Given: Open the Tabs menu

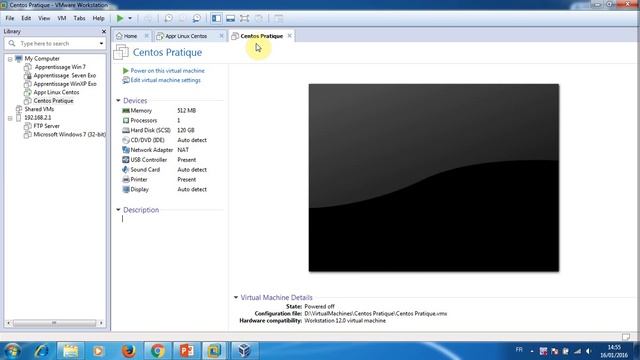Looking at the screenshot, I should tap(79, 18).
